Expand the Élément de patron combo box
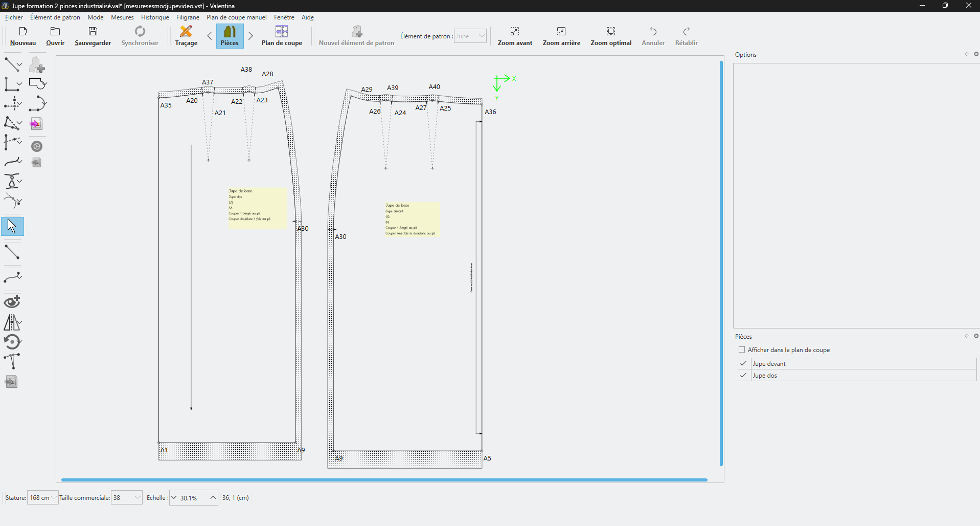The width and height of the screenshot is (980, 526). (470, 36)
